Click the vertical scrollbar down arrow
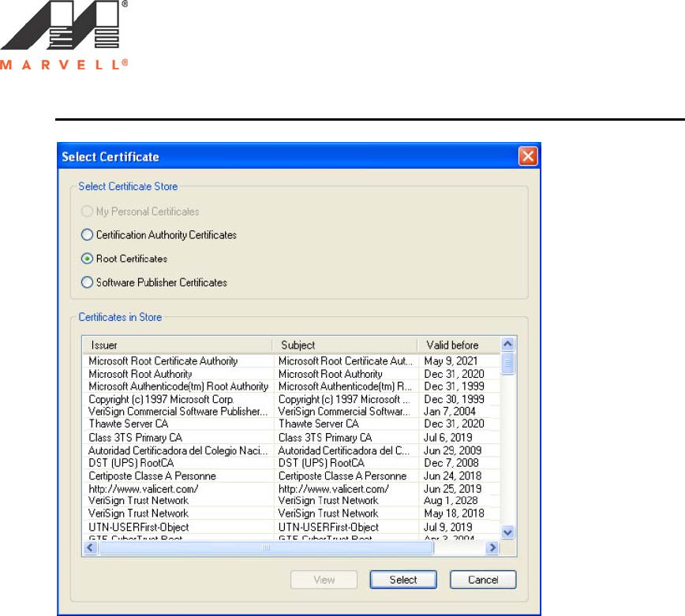The height and width of the screenshot is (616, 685). pos(507,532)
